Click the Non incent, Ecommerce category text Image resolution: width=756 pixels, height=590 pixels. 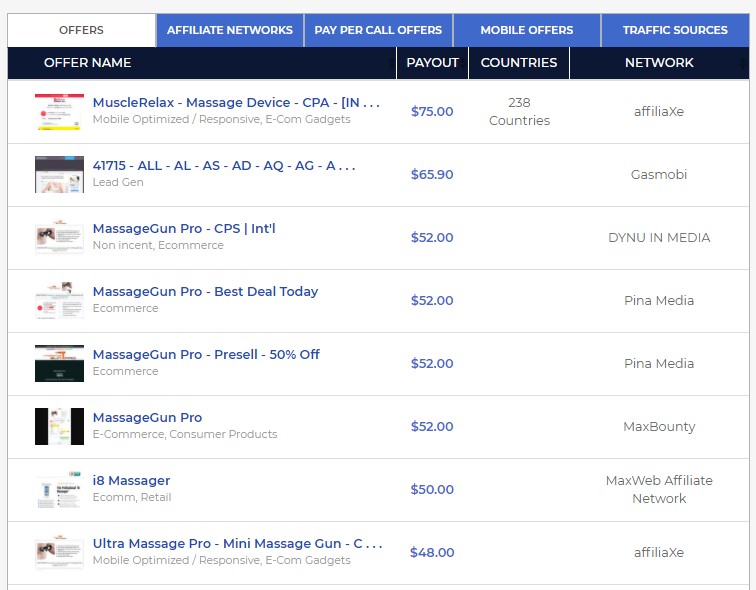coord(158,245)
